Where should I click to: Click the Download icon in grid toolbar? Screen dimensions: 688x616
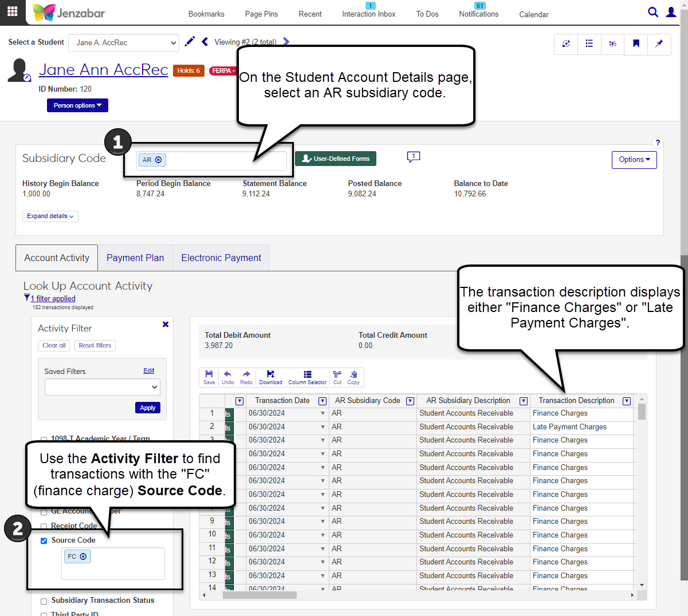270,377
